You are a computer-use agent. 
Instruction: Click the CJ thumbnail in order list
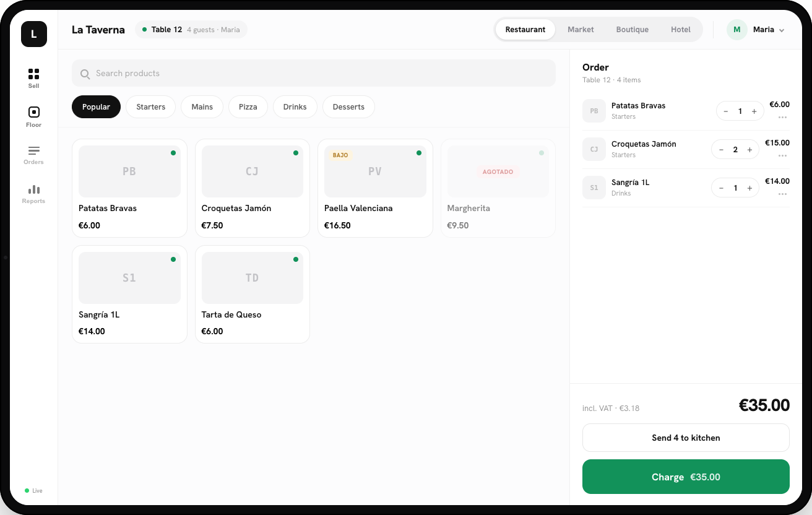point(594,150)
